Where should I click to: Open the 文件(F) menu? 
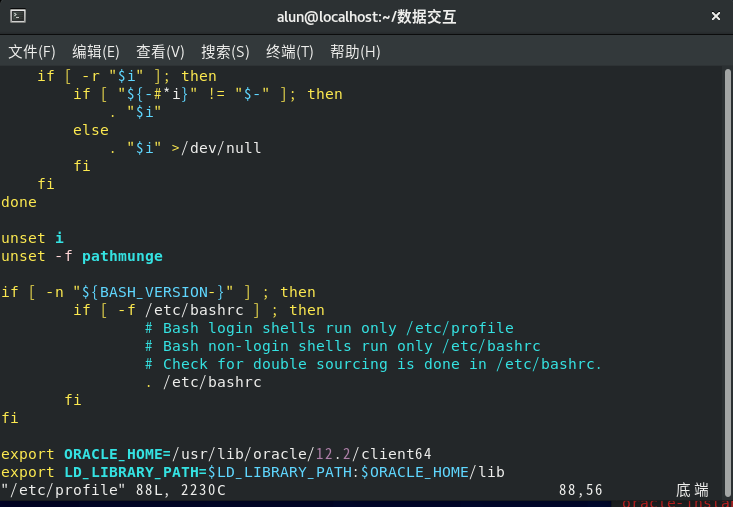tap(32, 51)
